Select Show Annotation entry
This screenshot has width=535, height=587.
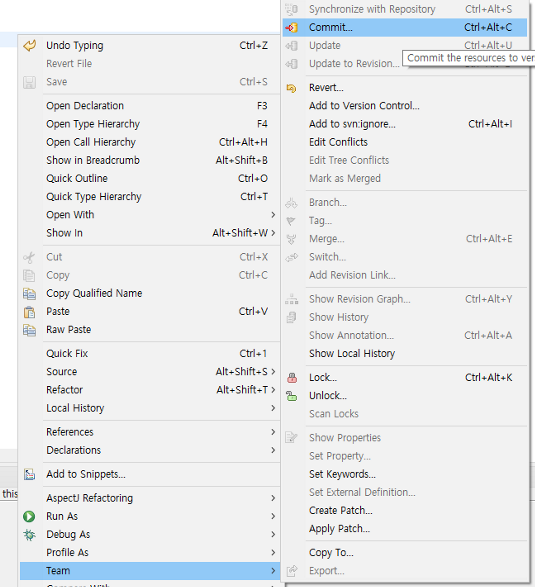[x=405, y=335]
